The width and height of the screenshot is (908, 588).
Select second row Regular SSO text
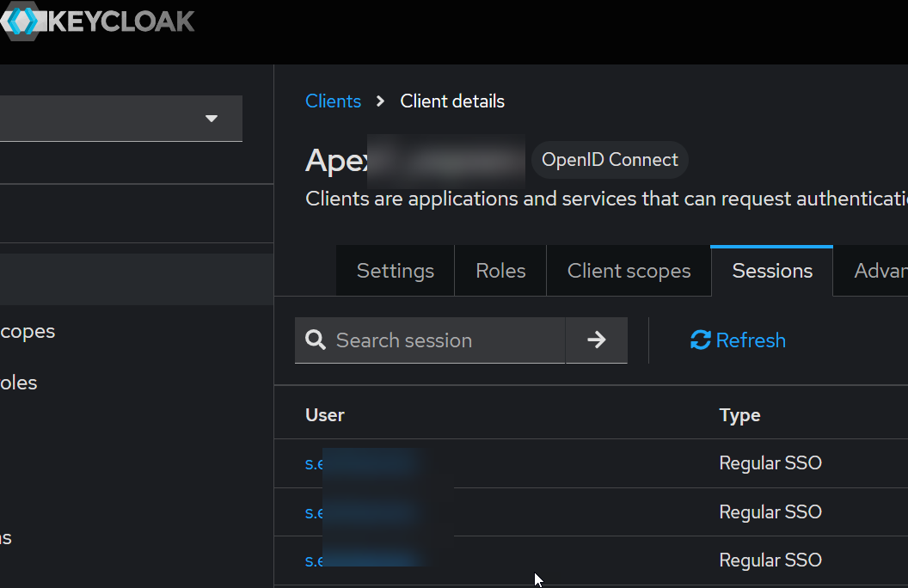770,511
